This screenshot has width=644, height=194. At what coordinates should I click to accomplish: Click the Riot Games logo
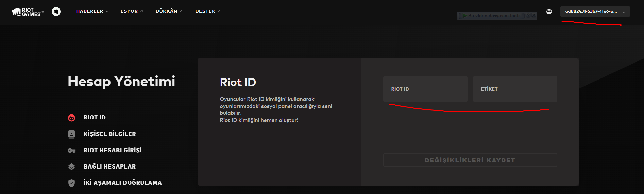point(26,12)
